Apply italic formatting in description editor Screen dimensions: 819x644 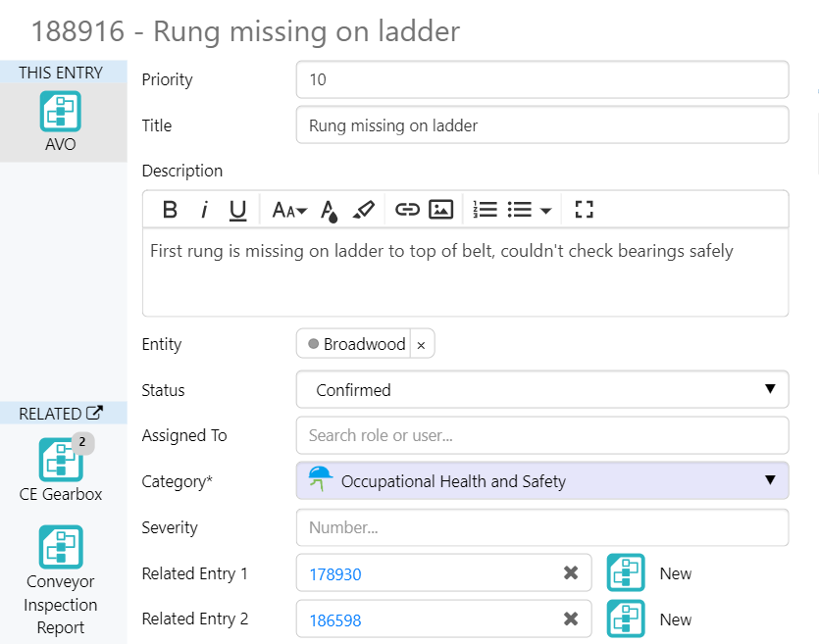tap(204, 209)
